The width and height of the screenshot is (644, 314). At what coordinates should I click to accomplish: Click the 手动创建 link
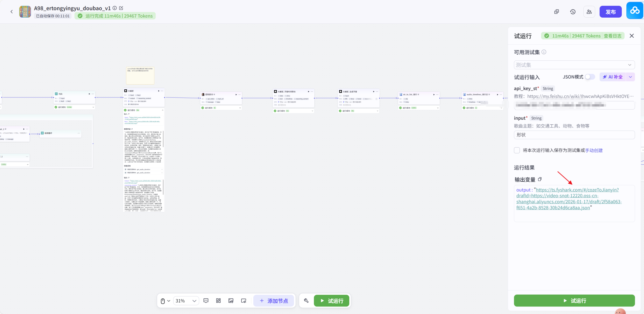(594, 150)
